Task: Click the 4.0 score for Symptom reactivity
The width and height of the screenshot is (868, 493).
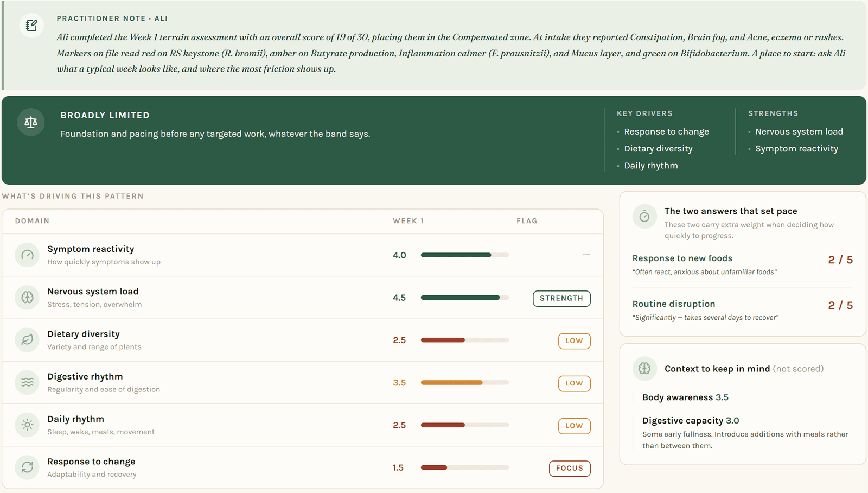Action: click(x=400, y=255)
